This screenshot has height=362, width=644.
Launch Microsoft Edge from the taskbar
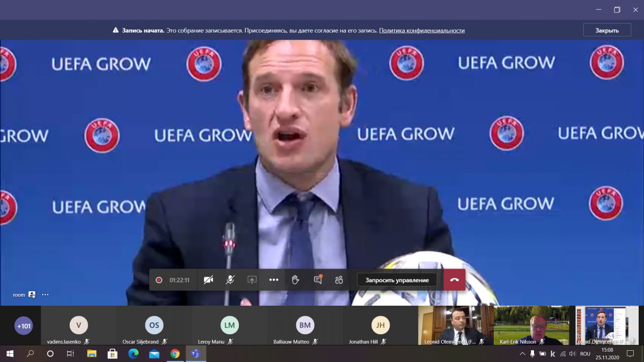tap(134, 353)
